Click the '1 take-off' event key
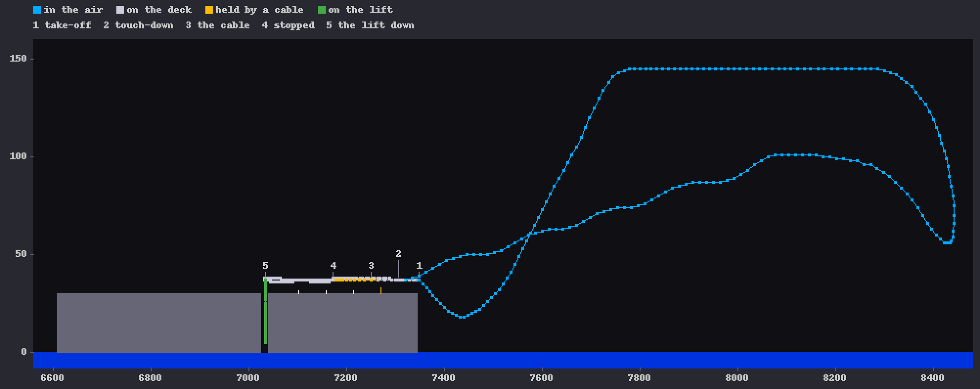Viewport: 980px width, 389px height. click(62, 25)
